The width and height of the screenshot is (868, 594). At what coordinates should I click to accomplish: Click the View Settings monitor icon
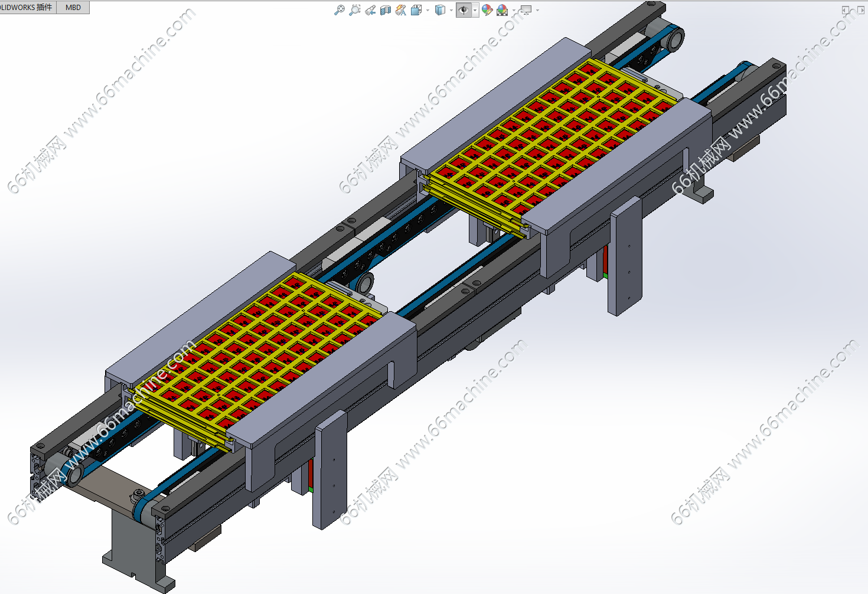(526, 10)
